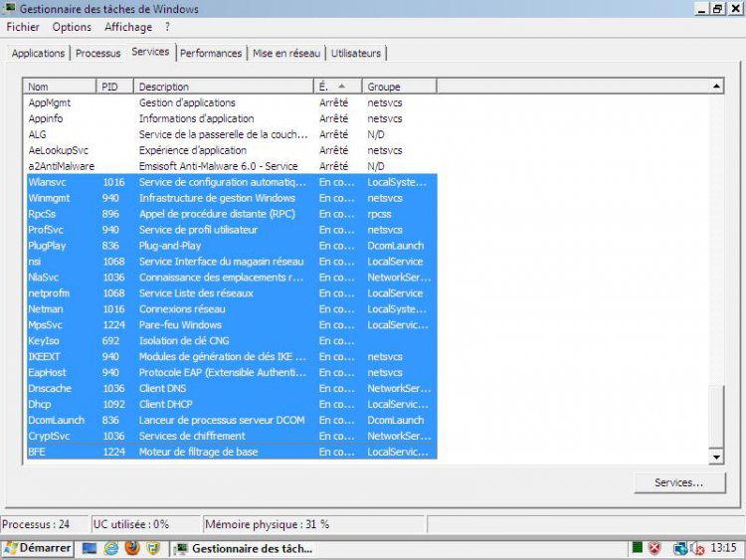
Task: Click the red security alert tray icon
Action: click(655, 549)
